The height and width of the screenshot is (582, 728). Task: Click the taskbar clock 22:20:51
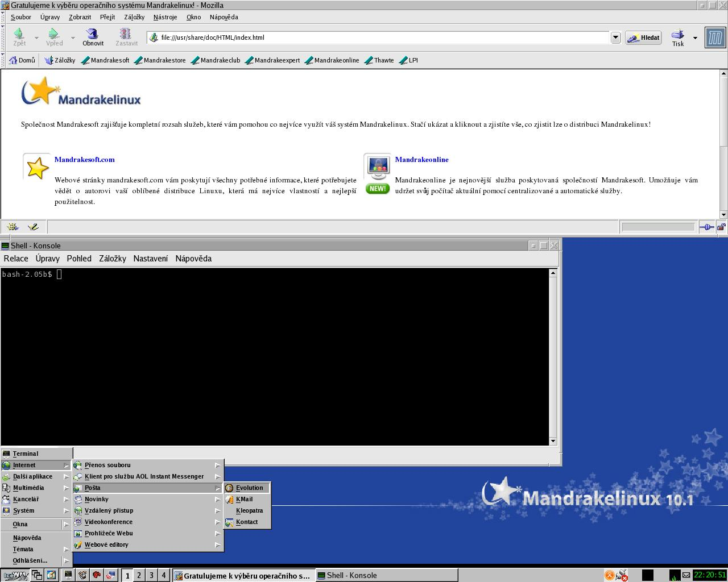pyautogui.click(x=710, y=575)
